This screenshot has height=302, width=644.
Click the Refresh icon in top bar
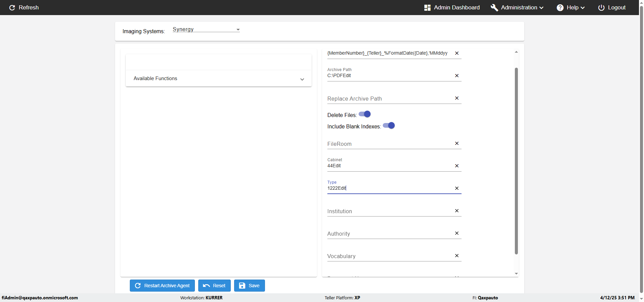click(12, 8)
